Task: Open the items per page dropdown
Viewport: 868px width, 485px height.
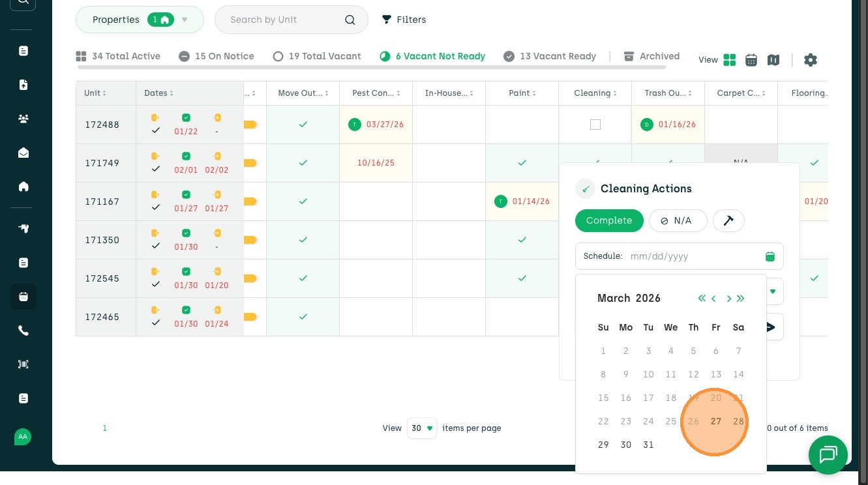Action: (x=421, y=428)
